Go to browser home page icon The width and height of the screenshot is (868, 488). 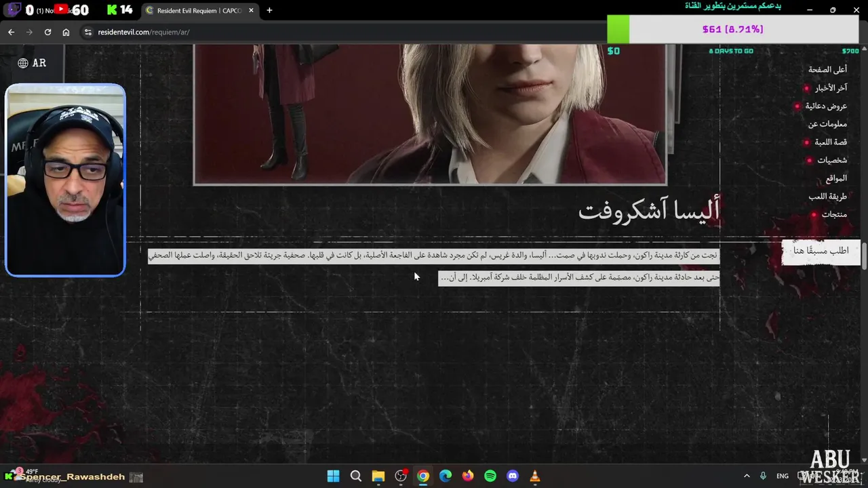point(66,32)
